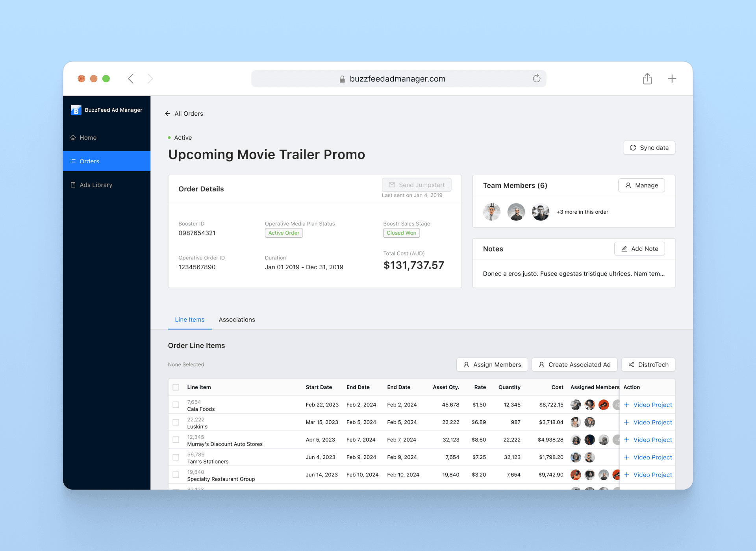Image resolution: width=756 pixels, height=551 pixels.
Task: Click the Start Date column header
Action: click(x=319, y=387)
